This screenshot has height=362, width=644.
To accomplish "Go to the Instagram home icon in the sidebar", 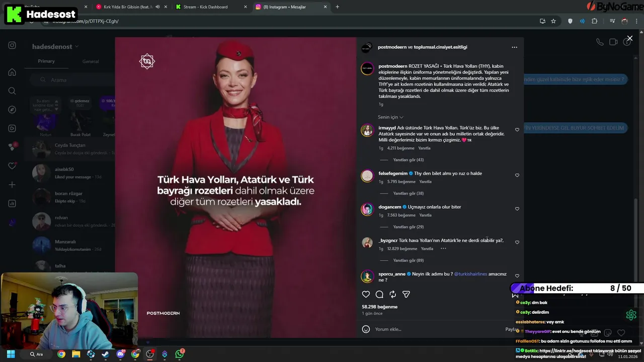I will [12, 72].
